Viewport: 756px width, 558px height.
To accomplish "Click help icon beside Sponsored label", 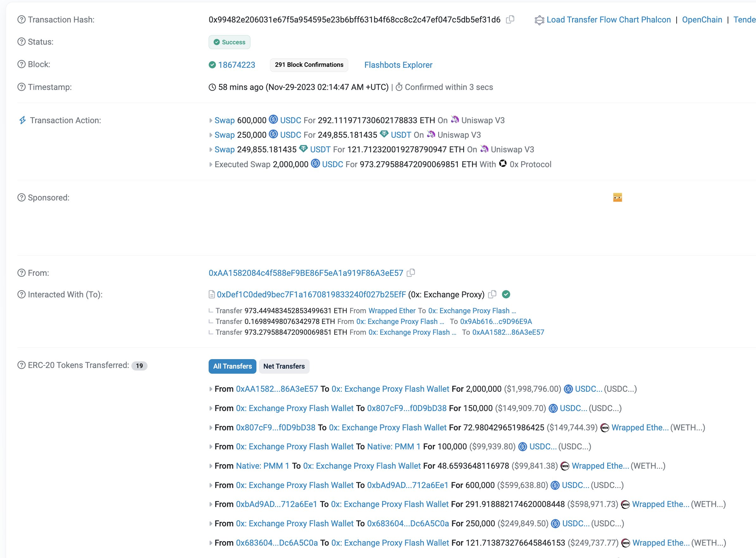I will [21, 198].
